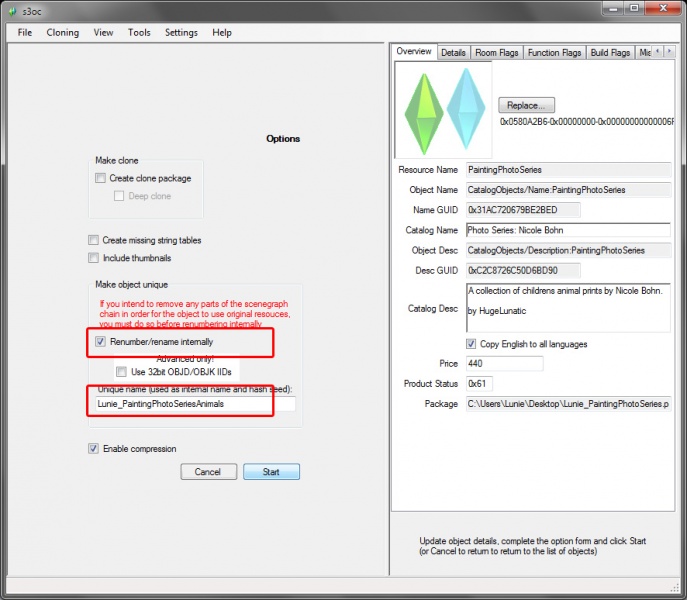This screenshot has width=687, height=600.
Task: Click the Cancel button
Action: [x=208, y=471]
